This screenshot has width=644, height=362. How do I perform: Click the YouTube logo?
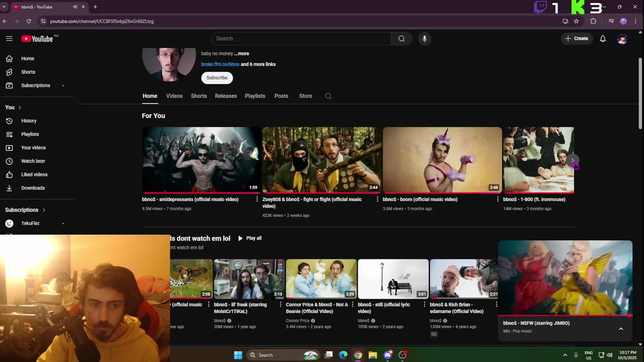click(x=37, y=39)
